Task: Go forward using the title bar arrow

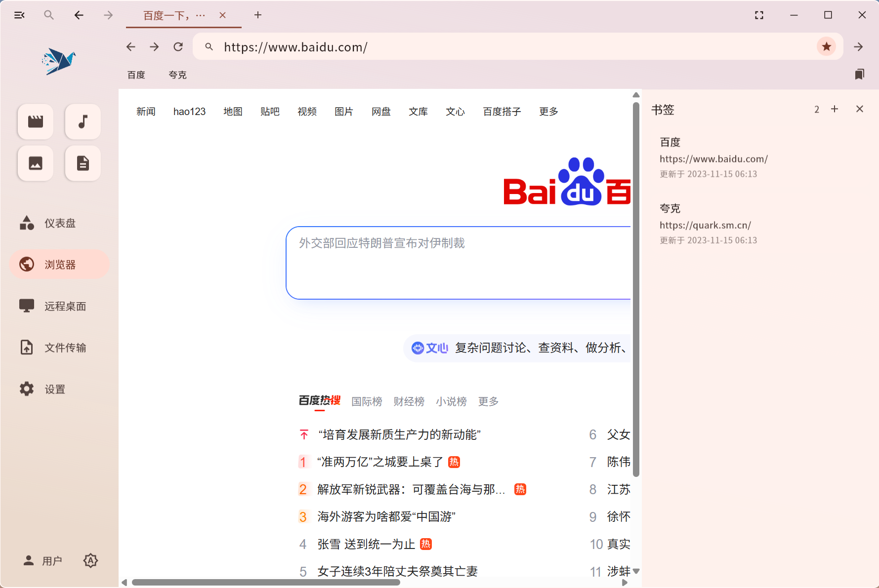Action: [108, 15]
